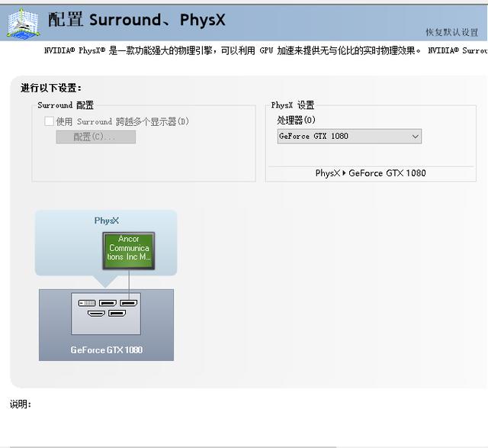
Task: Click the Surround PhysX header icon
Action: pos(24,22)
